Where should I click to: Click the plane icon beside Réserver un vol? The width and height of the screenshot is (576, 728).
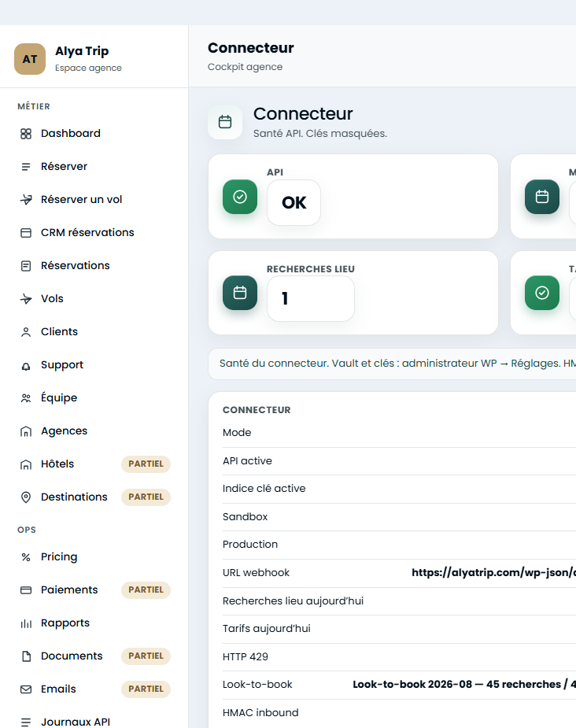(26, 200)
